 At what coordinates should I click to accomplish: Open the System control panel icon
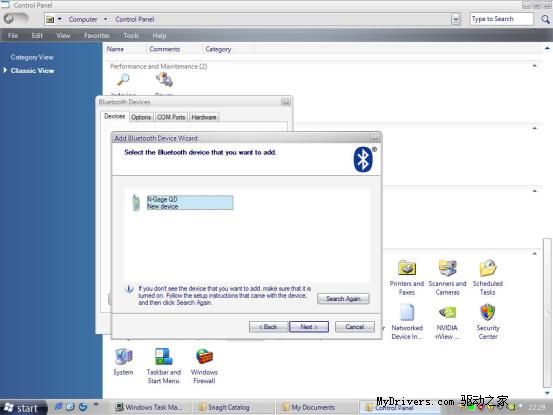coord(123,357)
